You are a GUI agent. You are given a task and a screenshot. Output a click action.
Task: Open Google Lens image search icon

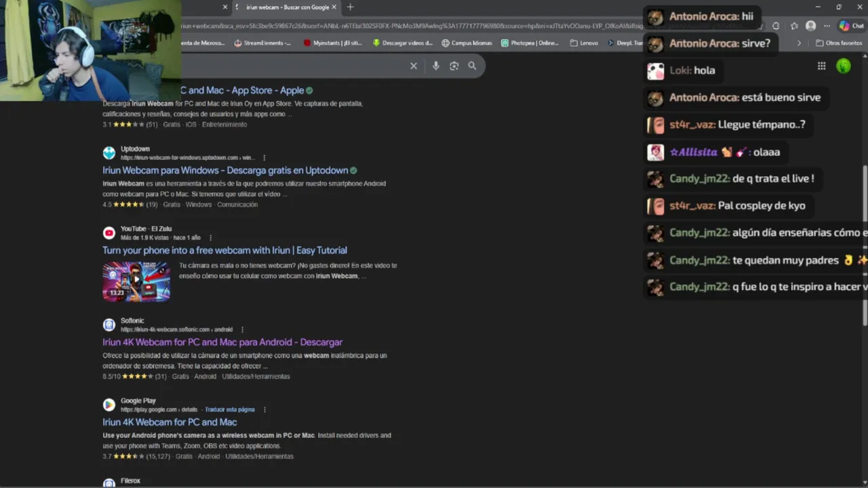(454, 66)
